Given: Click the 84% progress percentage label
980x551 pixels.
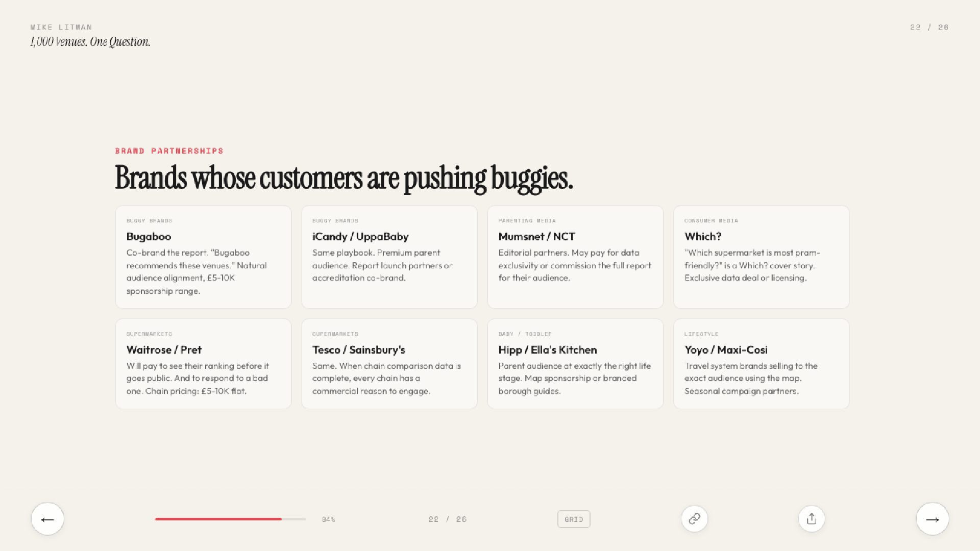Looking at the screenshot, I should [x=328, y=519].
